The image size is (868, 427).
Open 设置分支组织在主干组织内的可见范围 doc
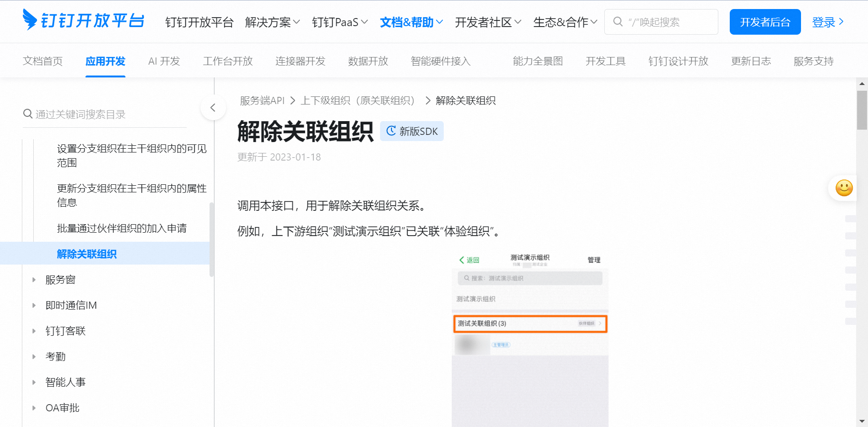click(132, 156)
